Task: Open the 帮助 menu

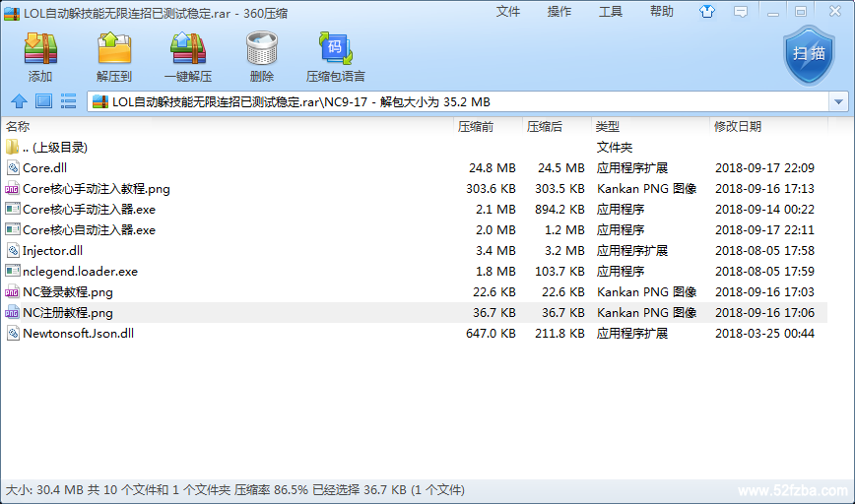Action: pyautogui.click(x=661, y=12)
